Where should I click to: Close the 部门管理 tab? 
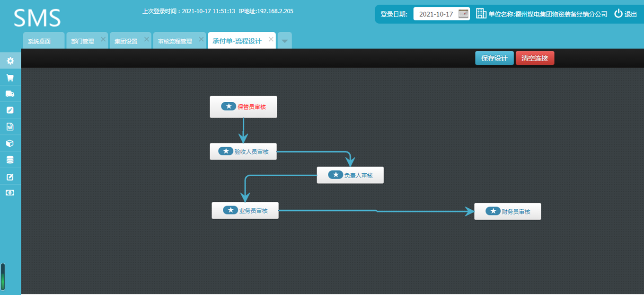(x=103, y=39)
